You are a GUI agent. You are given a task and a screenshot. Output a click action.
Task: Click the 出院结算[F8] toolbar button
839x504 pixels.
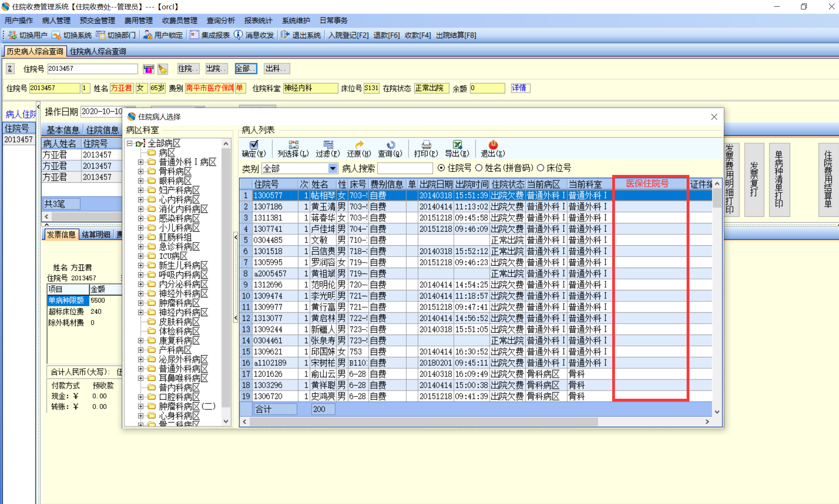(x=456, y=35)
